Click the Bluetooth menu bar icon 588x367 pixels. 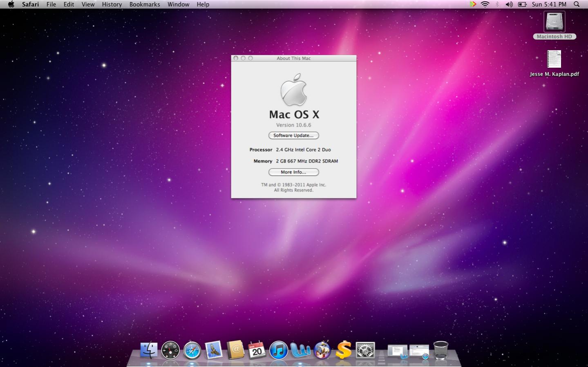[497, 4]
